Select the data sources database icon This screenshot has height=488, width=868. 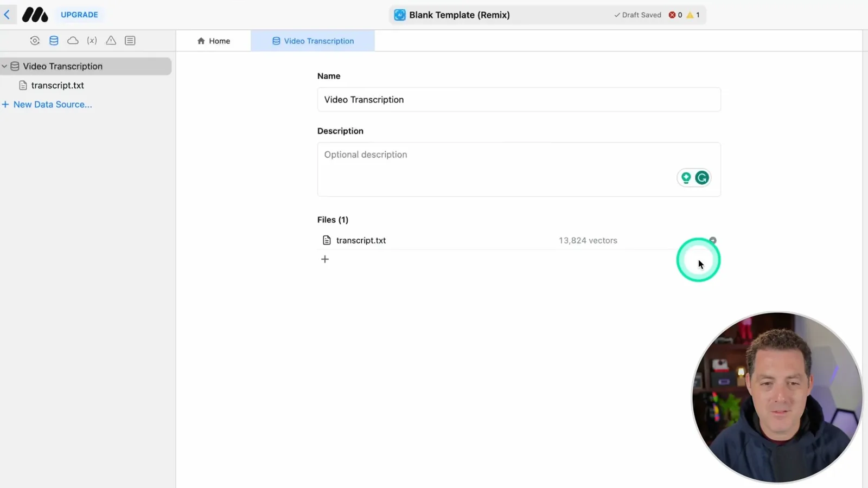[x=54, y=41]
